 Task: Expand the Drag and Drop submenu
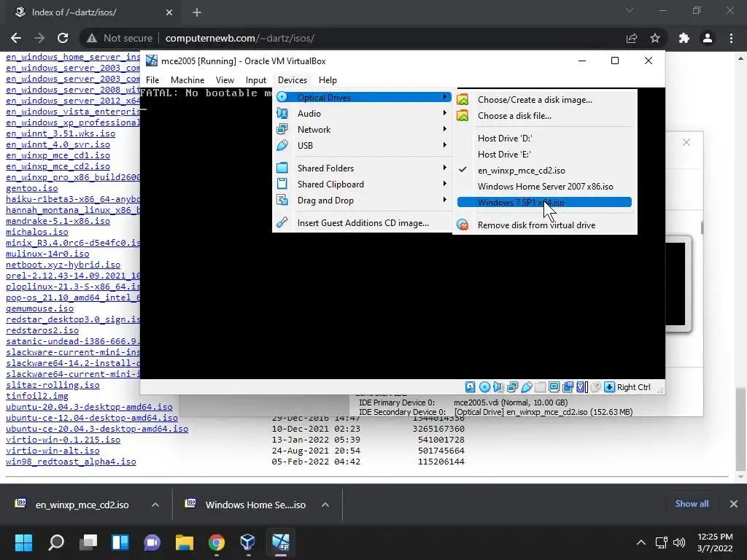[x=363, y=200]
